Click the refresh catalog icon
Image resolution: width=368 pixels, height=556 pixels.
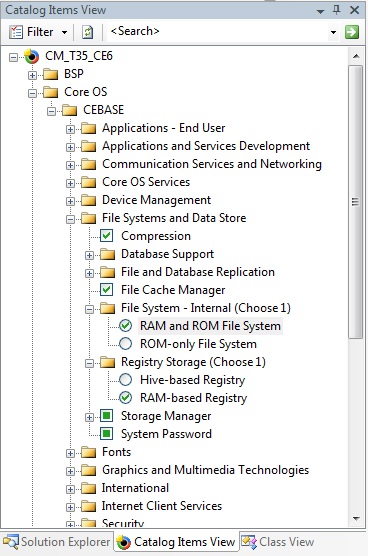87,32
